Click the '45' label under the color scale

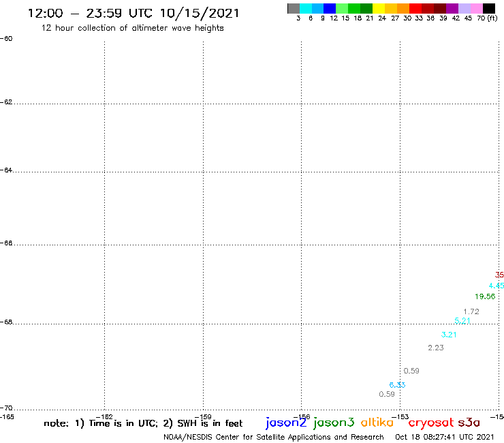coord(468,18)
